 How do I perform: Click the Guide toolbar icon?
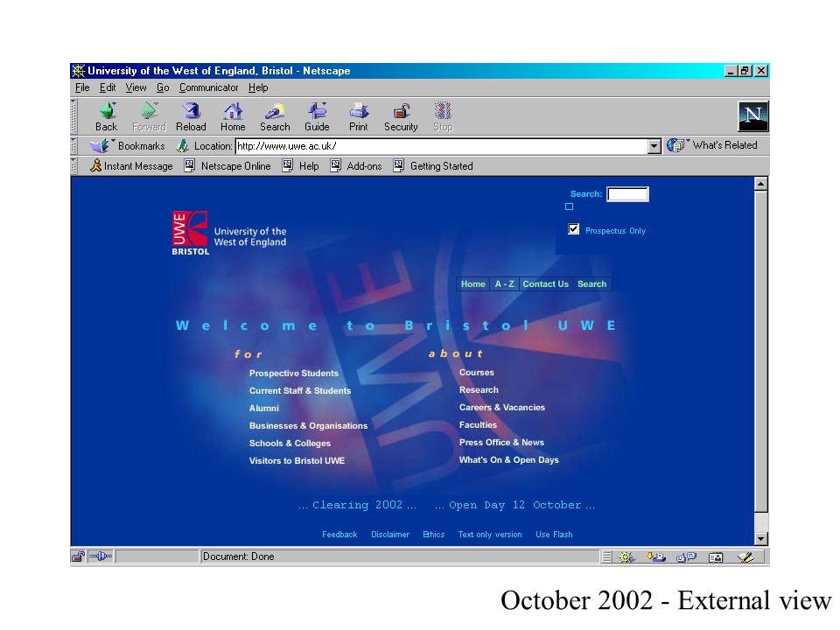tap(317, 116)
